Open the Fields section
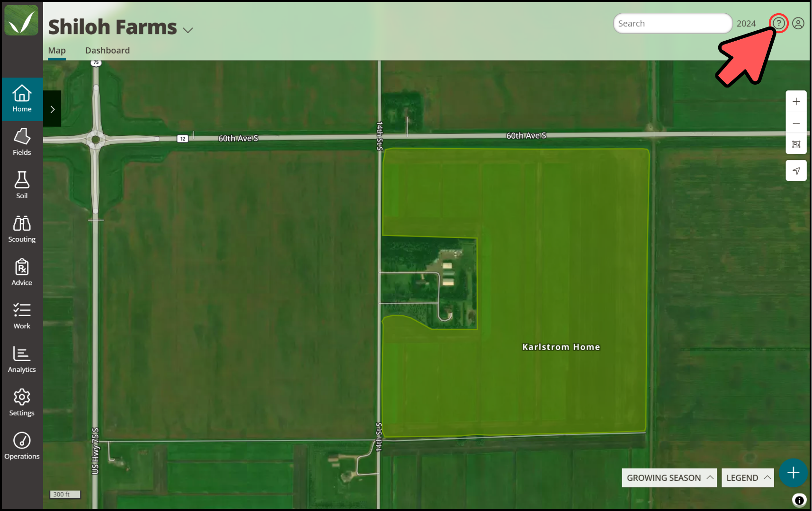 coord(22,142)
